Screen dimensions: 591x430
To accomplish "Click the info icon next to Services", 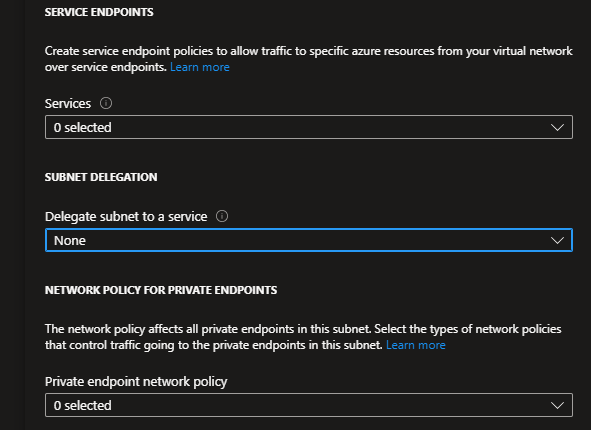I will (x=106, y=103).
